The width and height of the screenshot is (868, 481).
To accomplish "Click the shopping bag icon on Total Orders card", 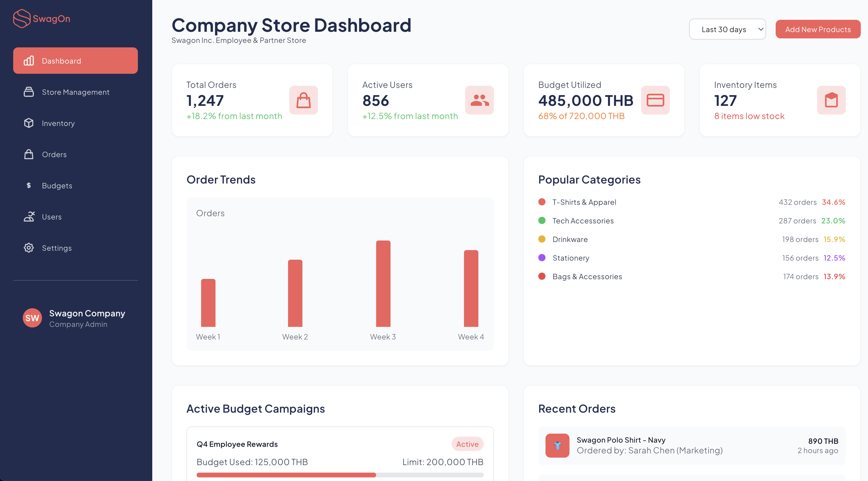I will click(x=303, y=100).
